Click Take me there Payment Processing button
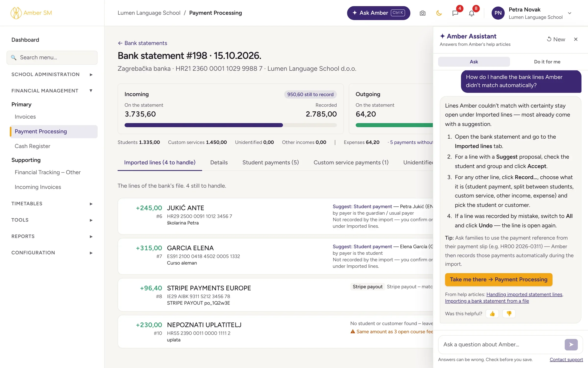588x368 pixels. coord(499,279)
